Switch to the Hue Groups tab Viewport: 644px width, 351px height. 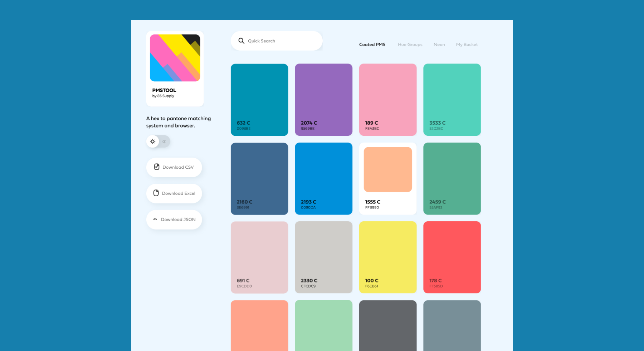coord(410,45)
